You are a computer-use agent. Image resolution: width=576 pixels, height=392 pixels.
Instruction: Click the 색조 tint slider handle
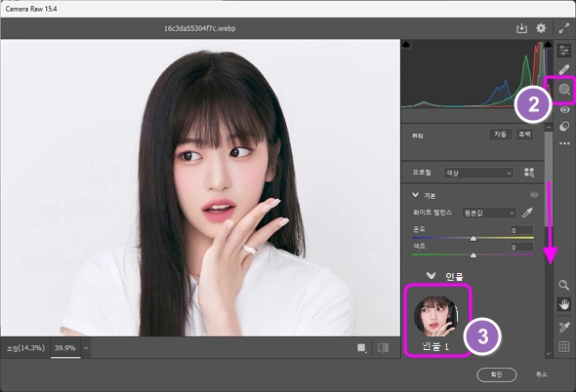point(473,255)
